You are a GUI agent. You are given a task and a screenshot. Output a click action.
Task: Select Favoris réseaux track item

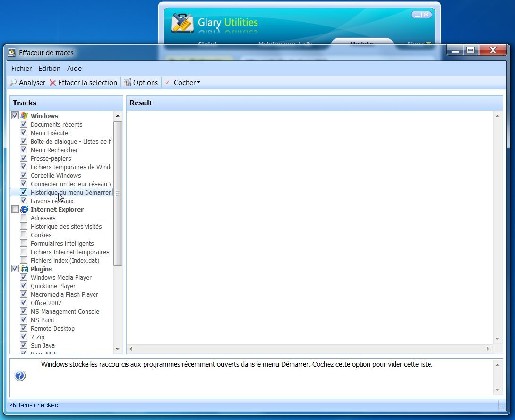click(x=52, y=201)
